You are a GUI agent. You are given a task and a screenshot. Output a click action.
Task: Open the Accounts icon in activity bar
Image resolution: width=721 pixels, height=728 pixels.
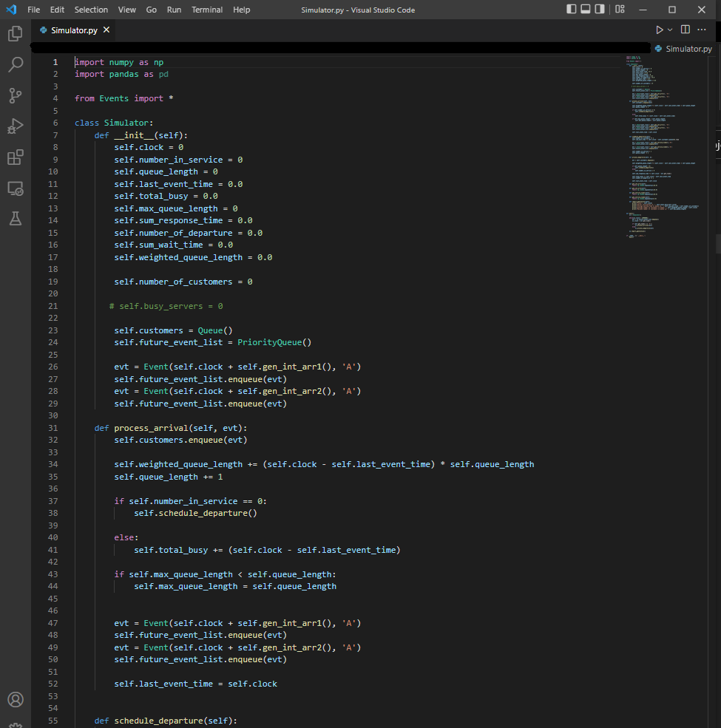click(x=15, y=699)
